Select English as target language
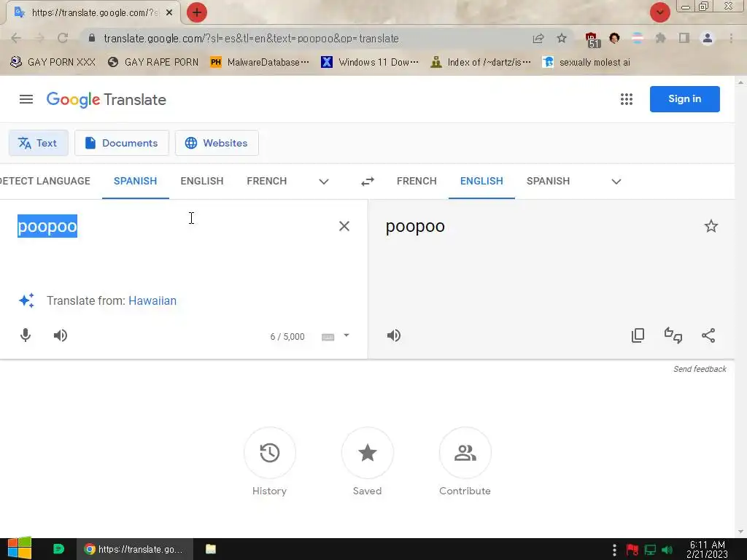The width and height of the screenshot is (747, 560). pyautogui.click(x=481, y=181)
